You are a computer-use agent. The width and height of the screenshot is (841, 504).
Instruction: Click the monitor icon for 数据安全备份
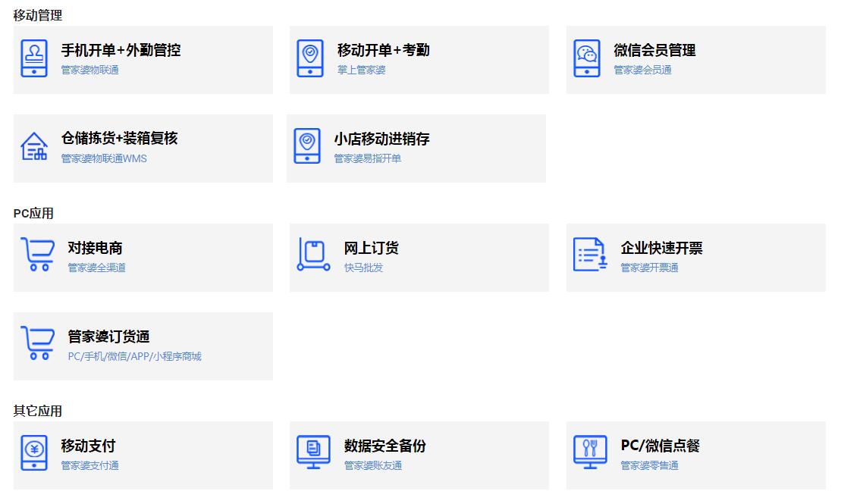pos(313,452)
